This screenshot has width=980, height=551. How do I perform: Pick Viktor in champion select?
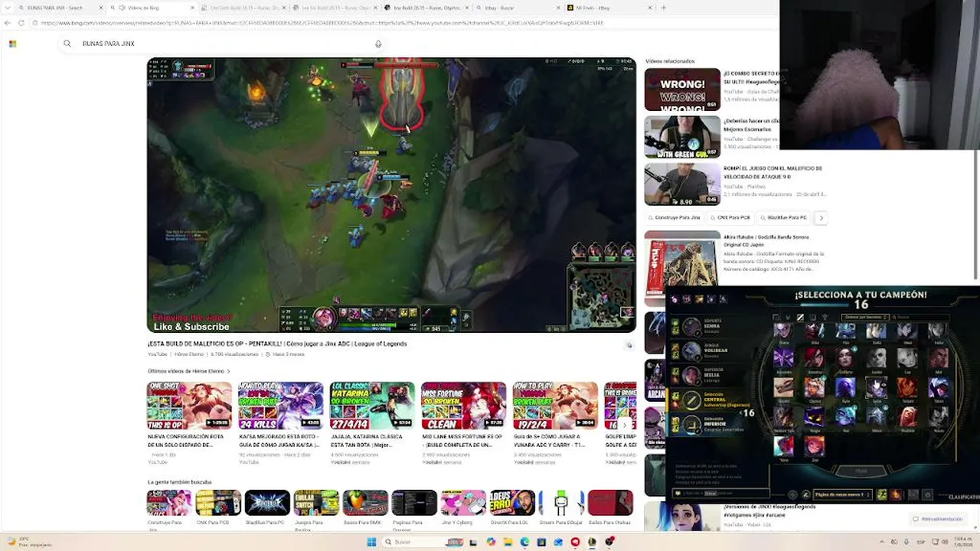877,416
